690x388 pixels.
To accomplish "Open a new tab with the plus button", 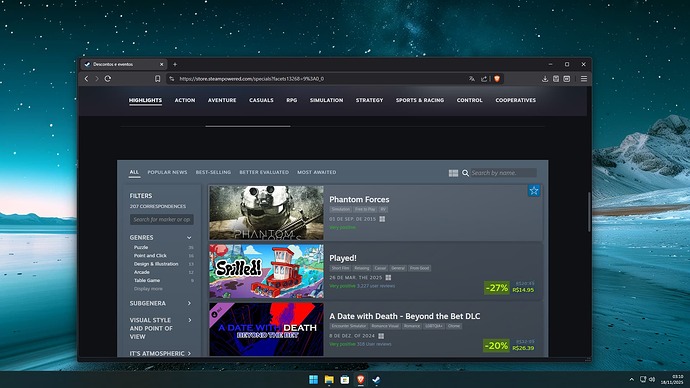I will click(x=175, y=64).
